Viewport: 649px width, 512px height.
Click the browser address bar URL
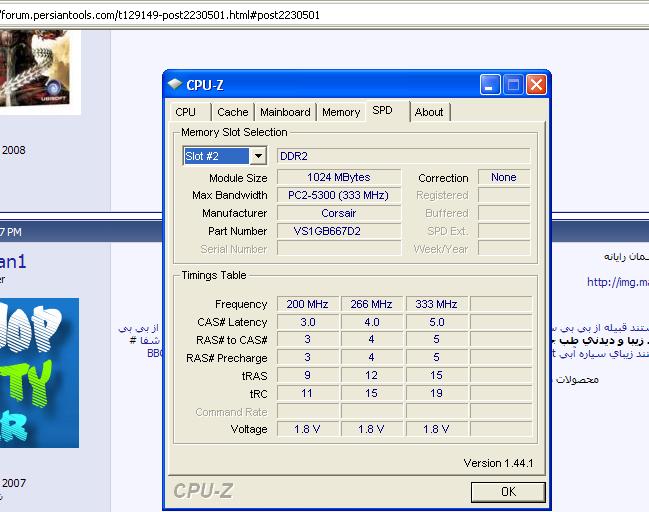(159, 15)
